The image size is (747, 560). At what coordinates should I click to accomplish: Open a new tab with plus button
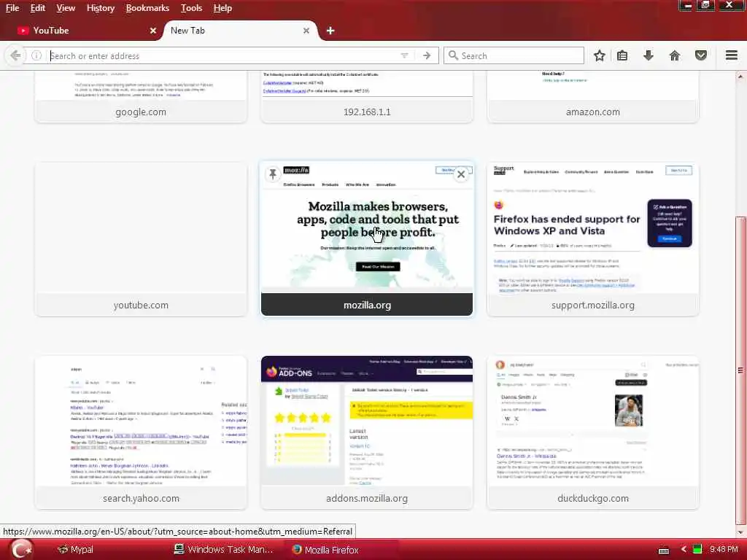pyautogui.click(x=330, y=31)
